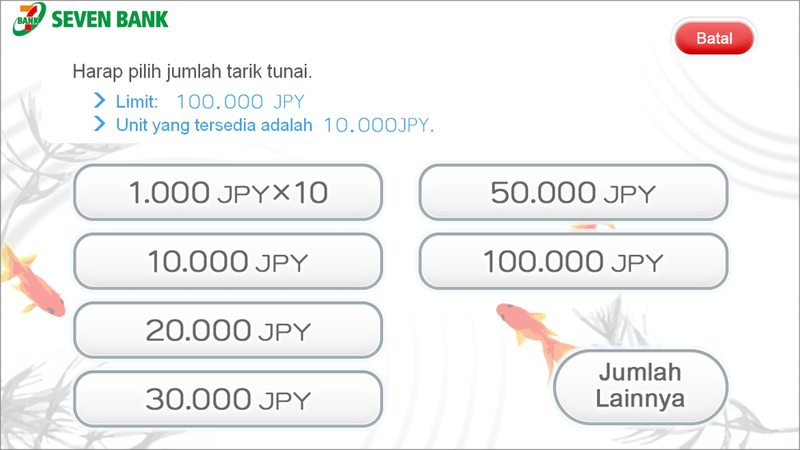Screen dimensions: 800x450
Task: Choose the 10.000 JPY withdrawal amount
Action: coord(228,261)
